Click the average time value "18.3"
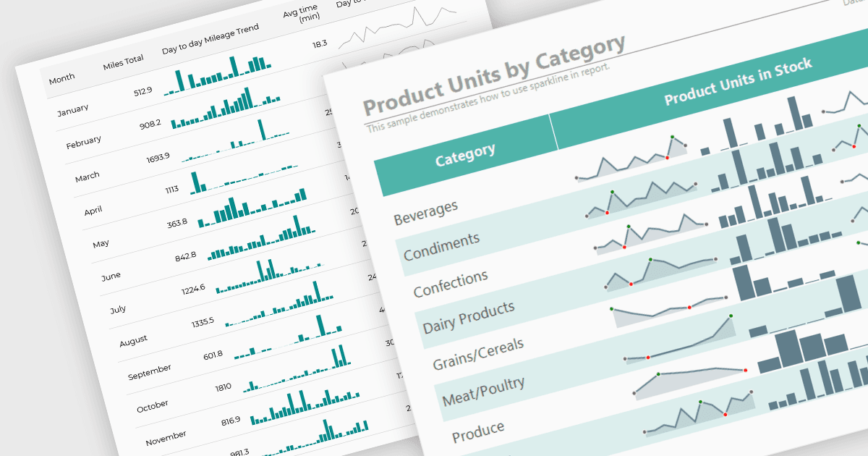Viewport: 868px width, 456px height. [319, 44]
